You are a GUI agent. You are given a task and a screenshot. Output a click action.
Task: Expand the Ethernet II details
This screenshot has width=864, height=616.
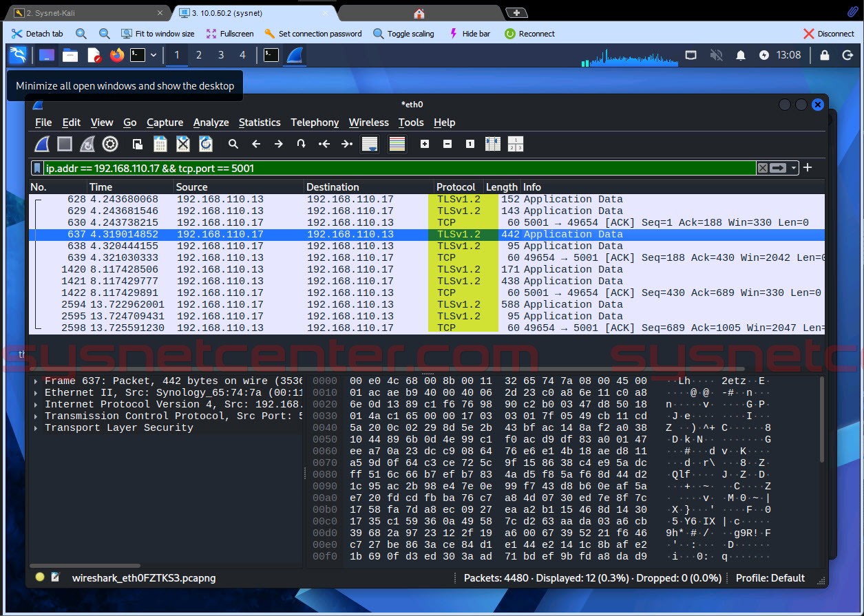pos(36,392)
